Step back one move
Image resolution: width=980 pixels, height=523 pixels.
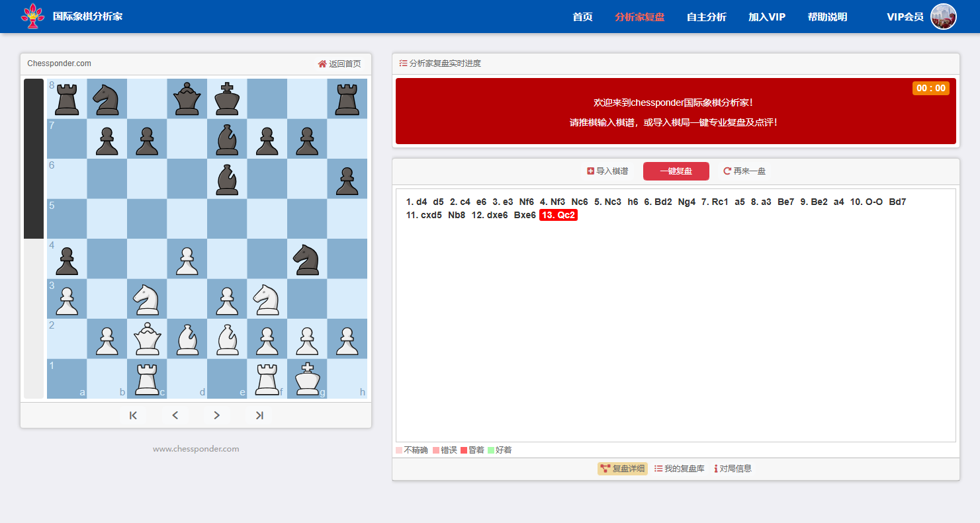tap(175, 415)
